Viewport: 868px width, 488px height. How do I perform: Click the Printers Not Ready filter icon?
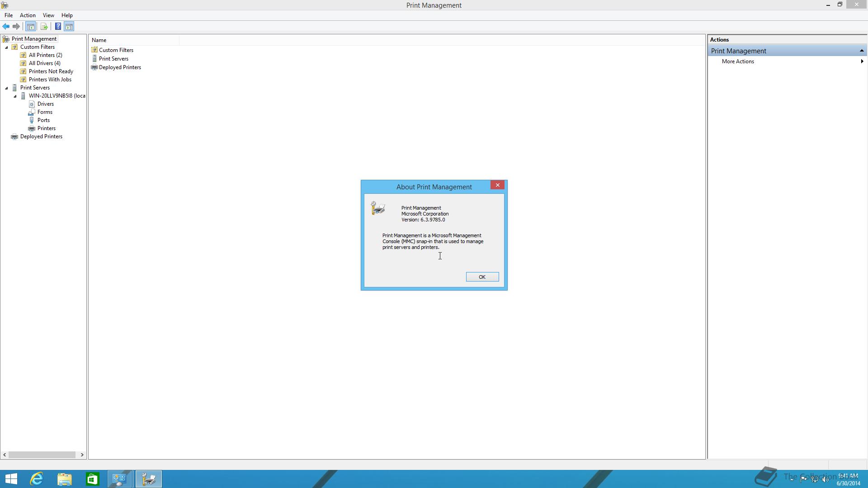coord(24,71)
